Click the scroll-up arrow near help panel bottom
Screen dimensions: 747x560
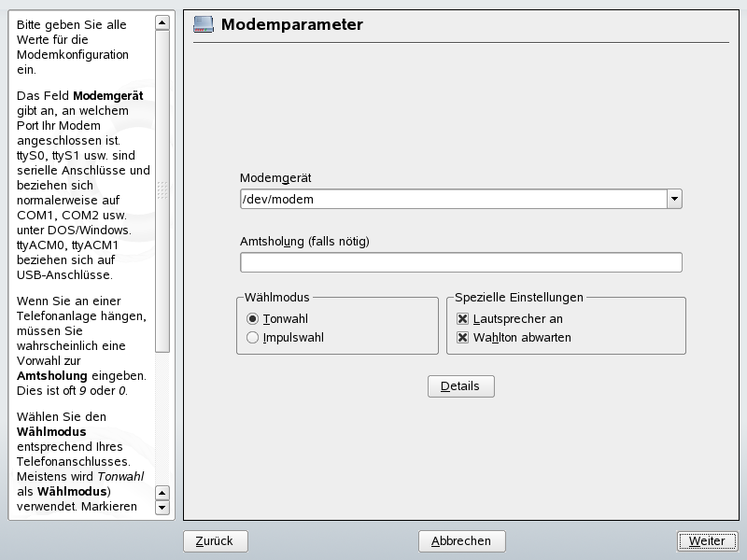(x=162, y=492)
